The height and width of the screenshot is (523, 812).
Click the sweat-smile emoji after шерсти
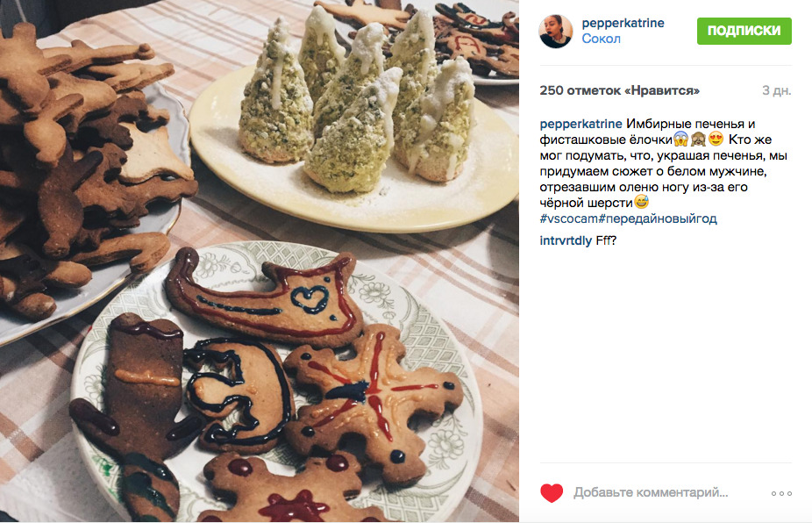[x=641, y=202]
